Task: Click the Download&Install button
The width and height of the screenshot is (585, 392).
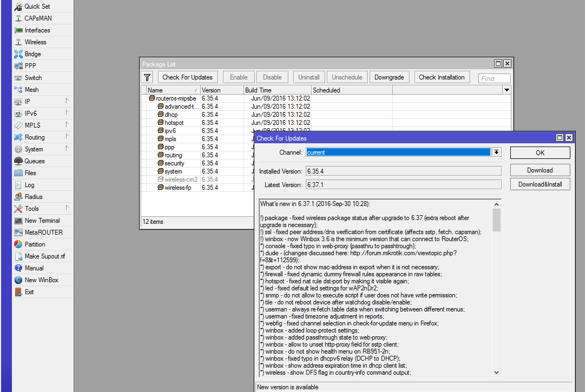Action: [x=540, y=184]
